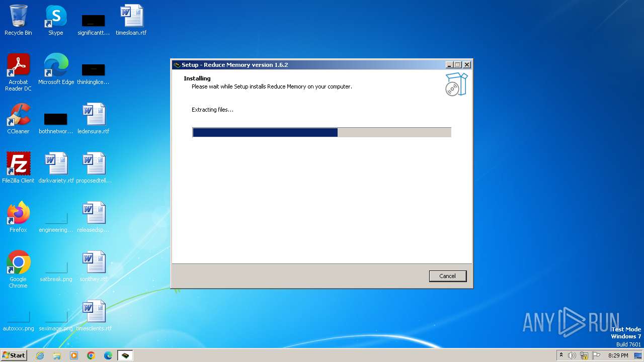
Task: Open the Action Center flag icon
Action: click(x=596, y=355)
